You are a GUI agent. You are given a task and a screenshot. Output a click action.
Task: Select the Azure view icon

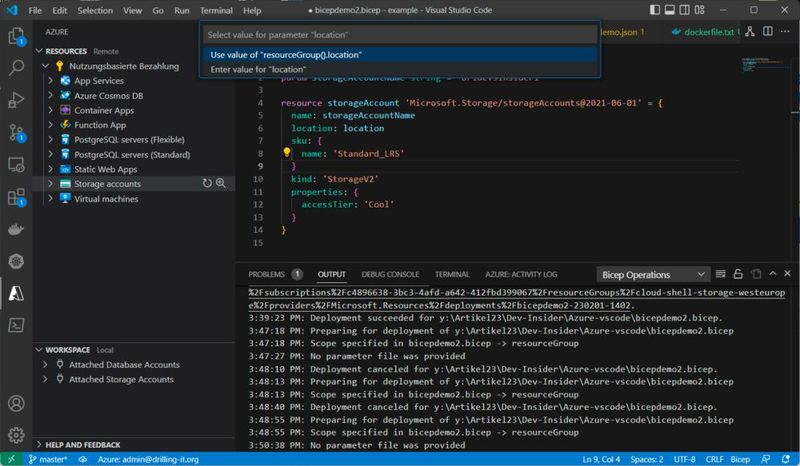16,293
